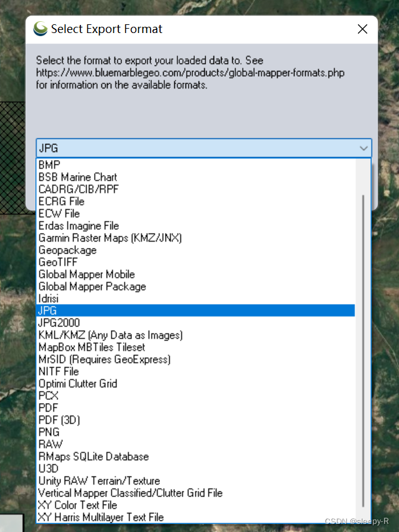Pick RAW from the list
399x532 pixels.
[x=195, y=444]
